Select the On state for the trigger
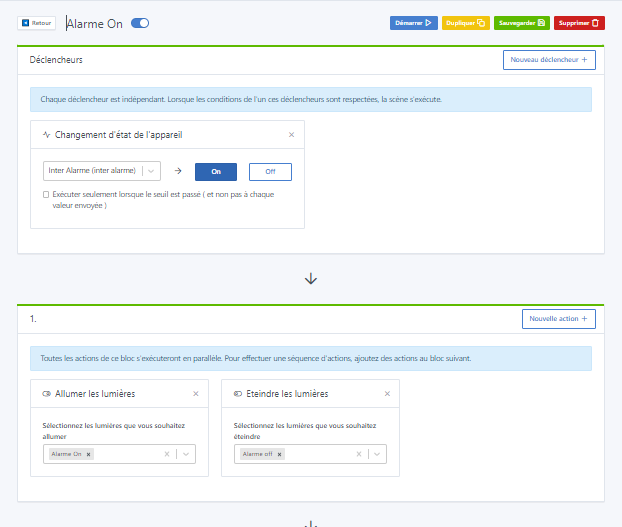The image size is (622, 527). click(x=216, y=171)
